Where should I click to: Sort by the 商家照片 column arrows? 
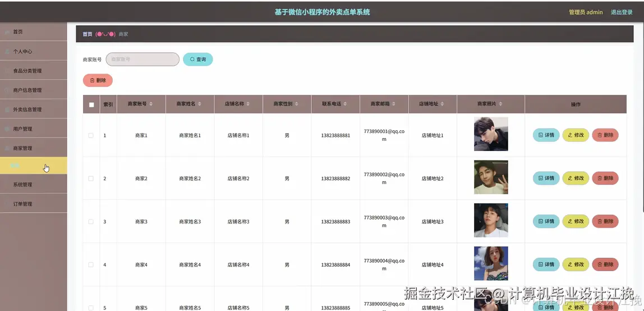(x=500, y=104)
